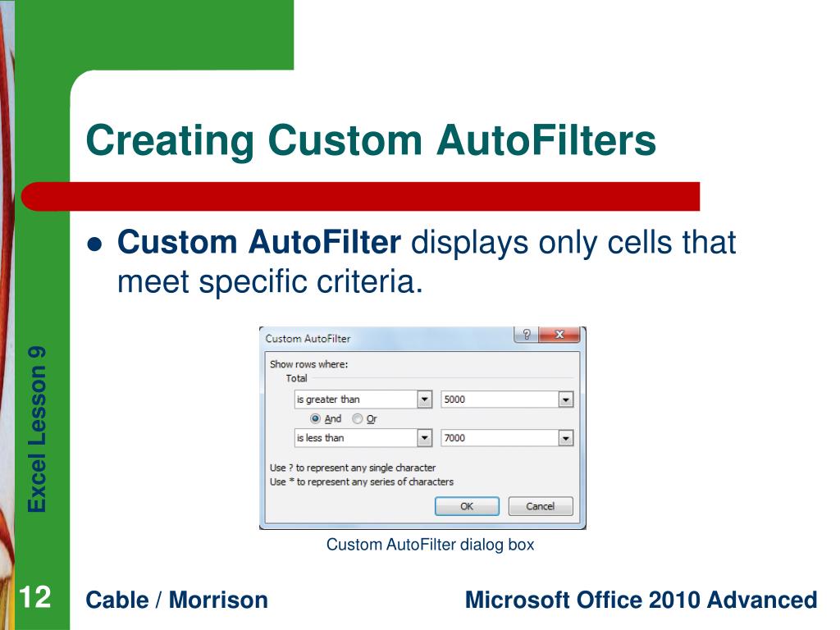Click the 'Show rows where:' label
This screenshot has height=630, width=840.
[x=308, y=364]
